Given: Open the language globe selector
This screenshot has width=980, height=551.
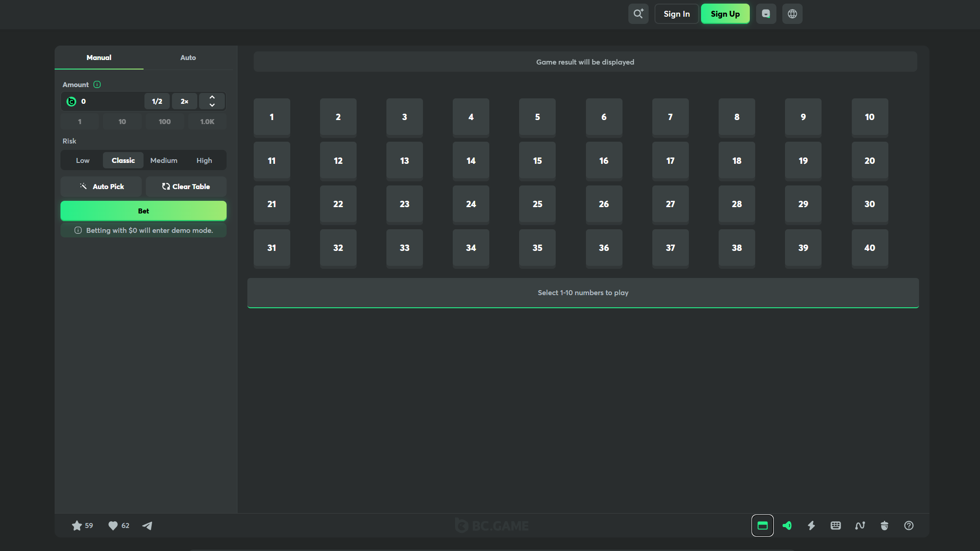Looking at the screenshot, I should click(x=792, y=14).
